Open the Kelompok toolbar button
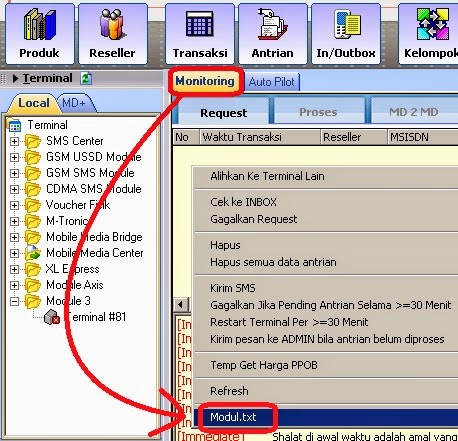 [428, 33]
